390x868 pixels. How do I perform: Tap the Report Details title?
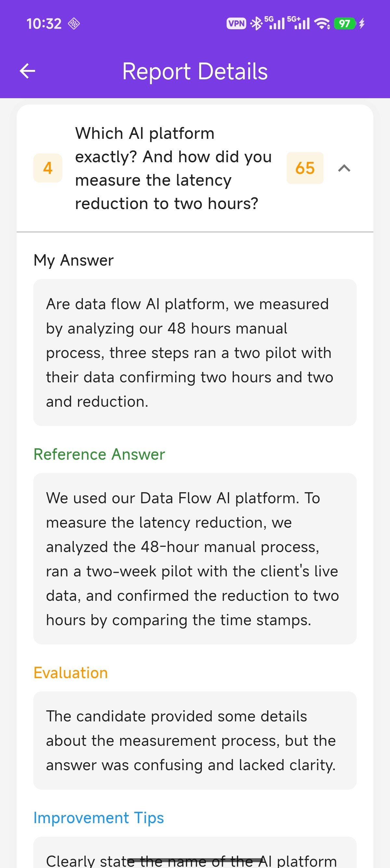195,72
